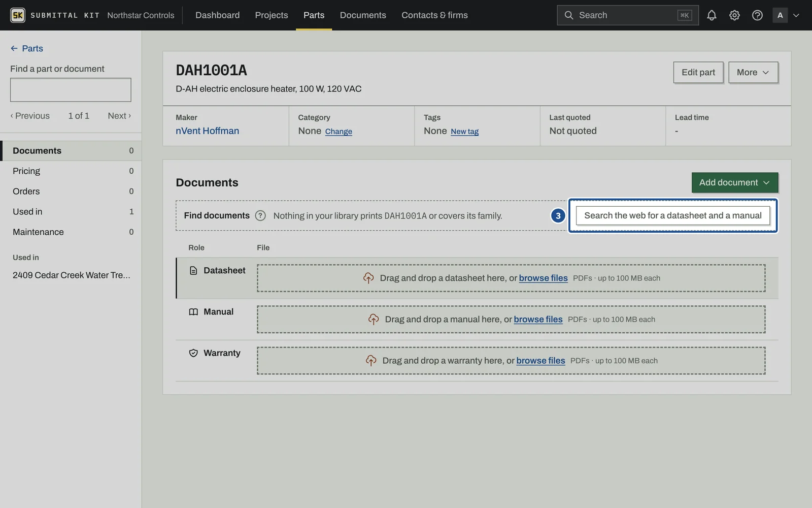812x508 pixels.
Task: Click the Find a part or document input
Action: coord(71,90)
